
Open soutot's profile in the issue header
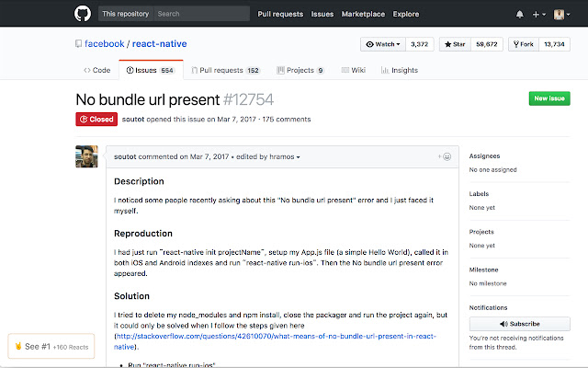coord(133,120)
